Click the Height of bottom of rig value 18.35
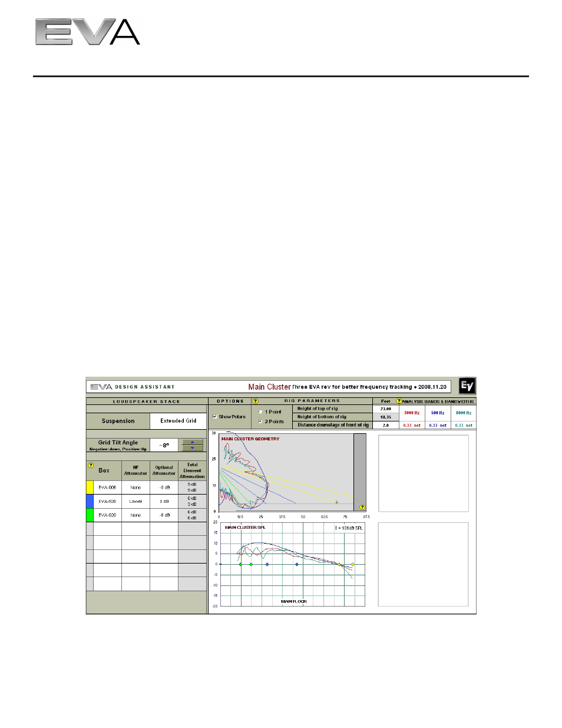This screenshot has width=562, height=728. pyautogui.click(x=386, y=417)
